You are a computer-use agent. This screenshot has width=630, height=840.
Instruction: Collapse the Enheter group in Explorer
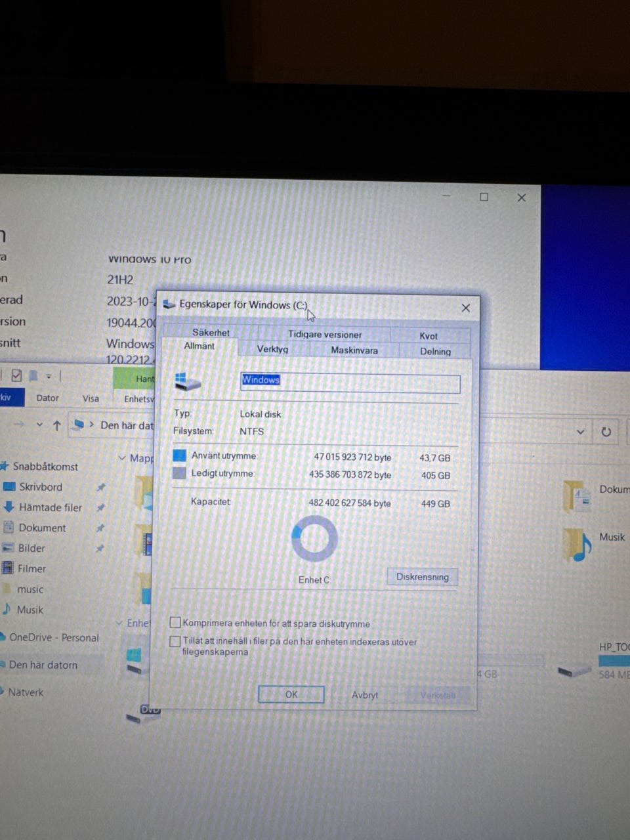click(x=119, y=623)
